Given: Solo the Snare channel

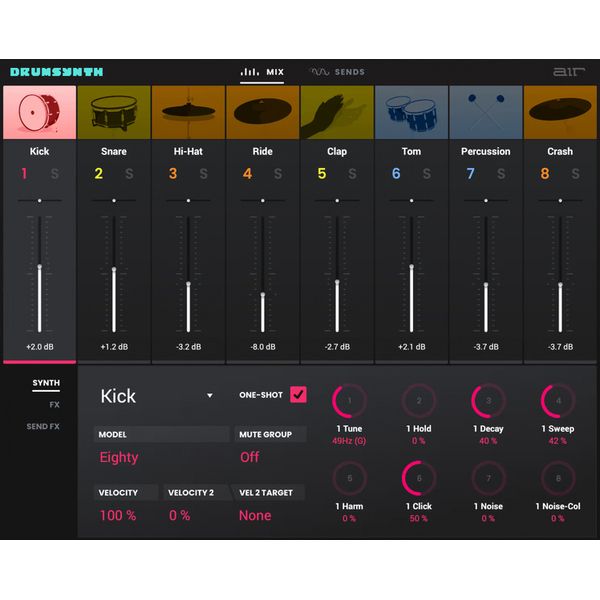Looking at the screenshot, I should coord(129,174).
